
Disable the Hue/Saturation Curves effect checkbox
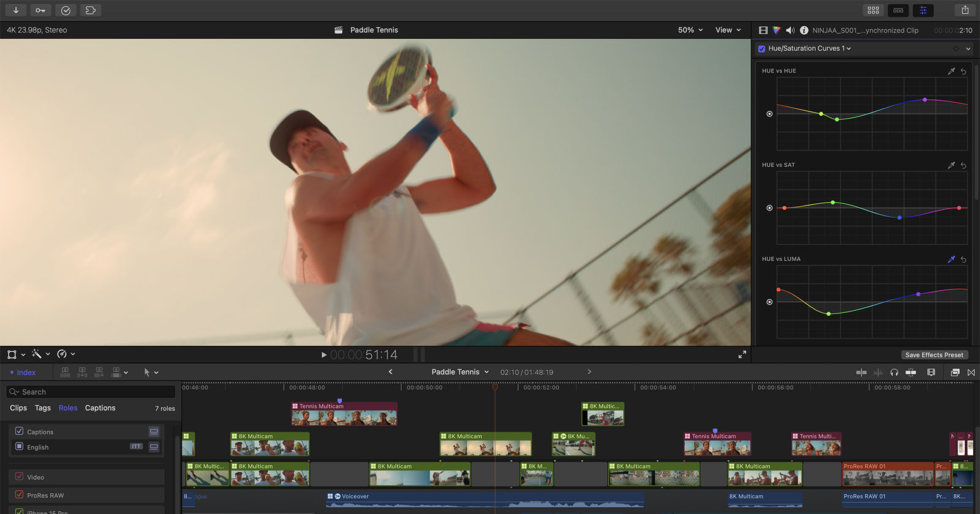click(761, 48)
